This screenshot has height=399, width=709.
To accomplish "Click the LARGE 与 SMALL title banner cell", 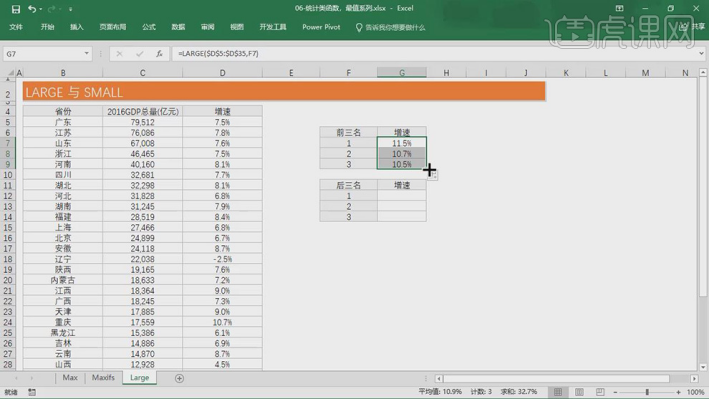I will (284, 92).
